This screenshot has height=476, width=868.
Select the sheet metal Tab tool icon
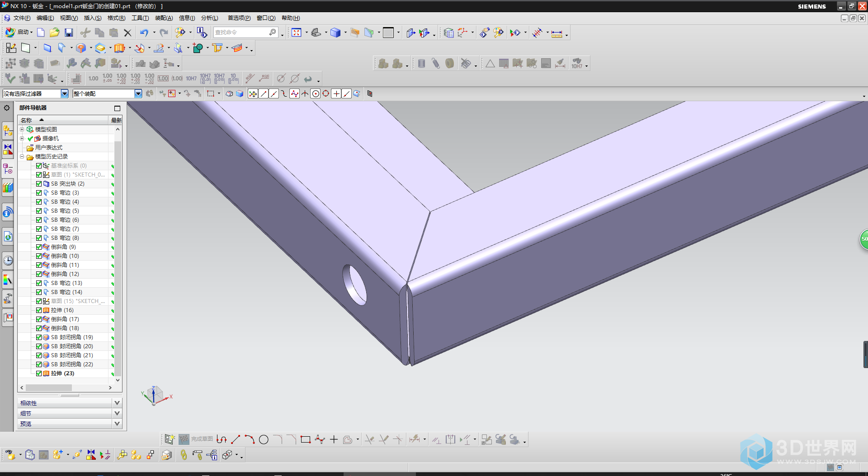[x=47, y=48]
